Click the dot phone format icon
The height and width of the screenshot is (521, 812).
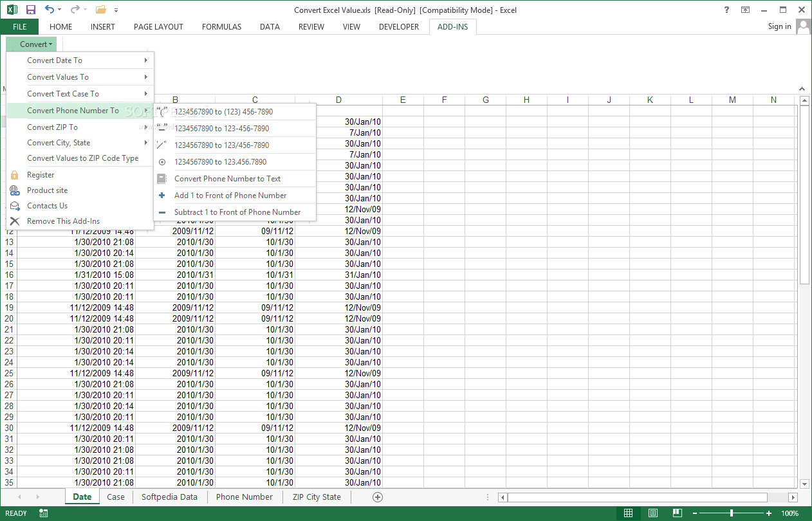tap(162, 162)
